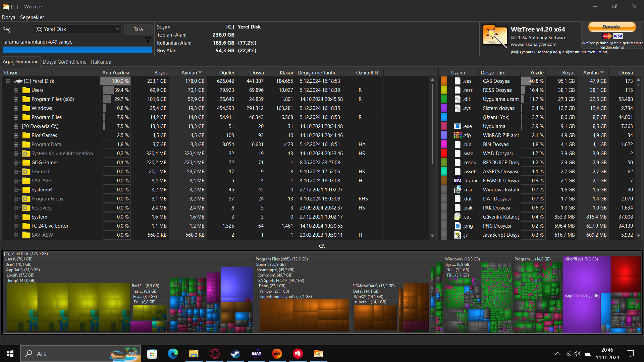Collapse the [C:] Yerel Disk root node
The image size is (644, 362).
(x=8, y=81)
